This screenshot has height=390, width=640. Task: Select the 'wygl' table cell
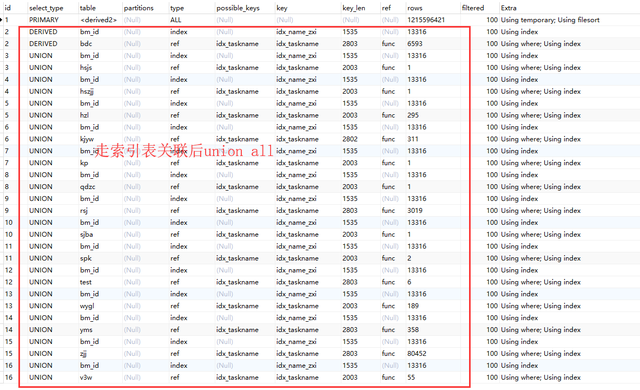point(87,306)
